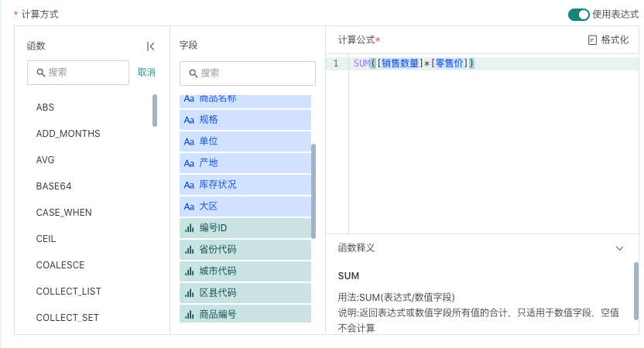Click the text-type icon next to 产地

(x=189, y=163)
